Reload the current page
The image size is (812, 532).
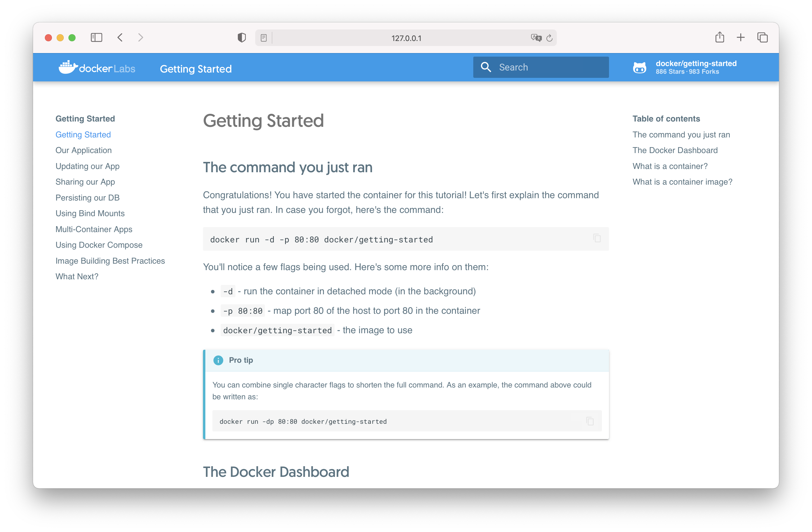pos(549,37)
